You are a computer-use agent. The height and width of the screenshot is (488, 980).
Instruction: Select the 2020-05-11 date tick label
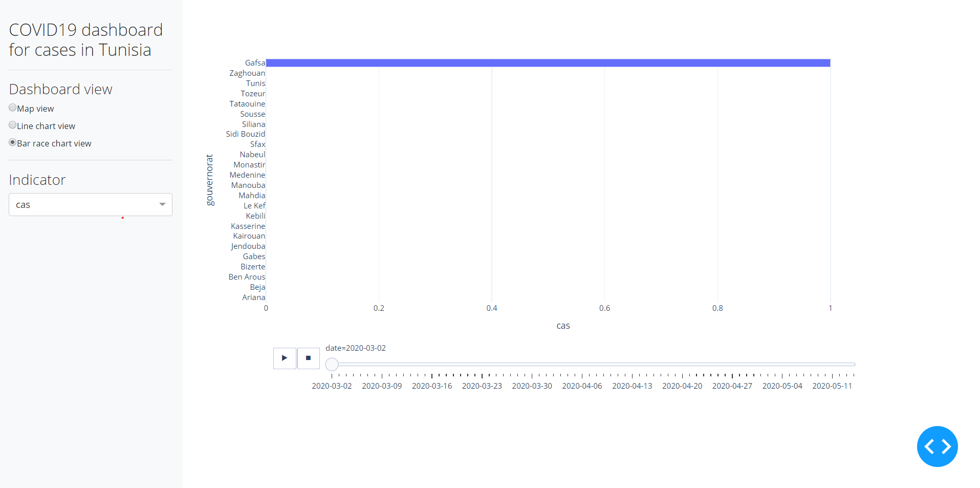pos(832,386)
